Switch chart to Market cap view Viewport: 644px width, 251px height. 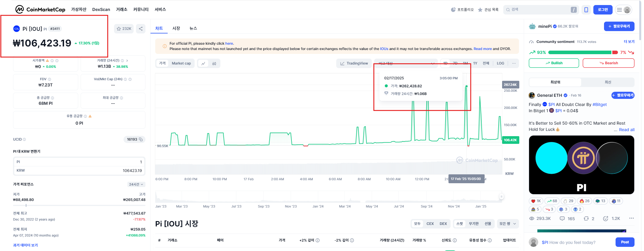coord(181,63)
